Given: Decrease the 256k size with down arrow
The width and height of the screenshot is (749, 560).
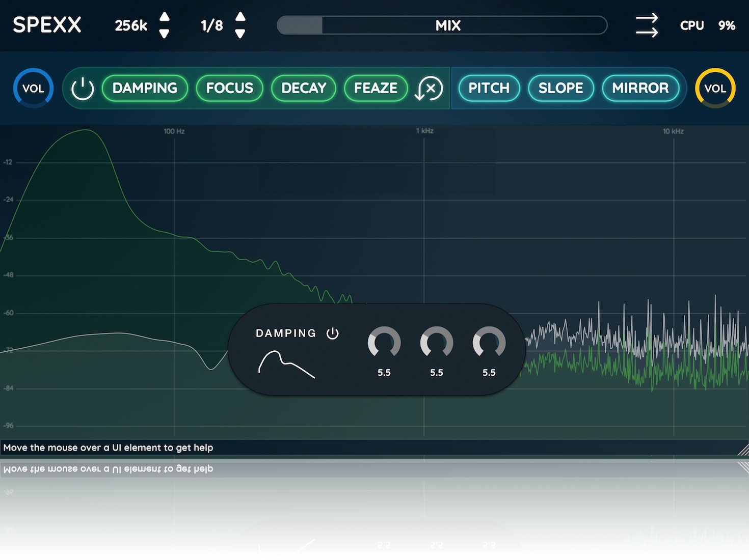Looking at the screenshot, I should pyautogui.click(x=164, y=34).
